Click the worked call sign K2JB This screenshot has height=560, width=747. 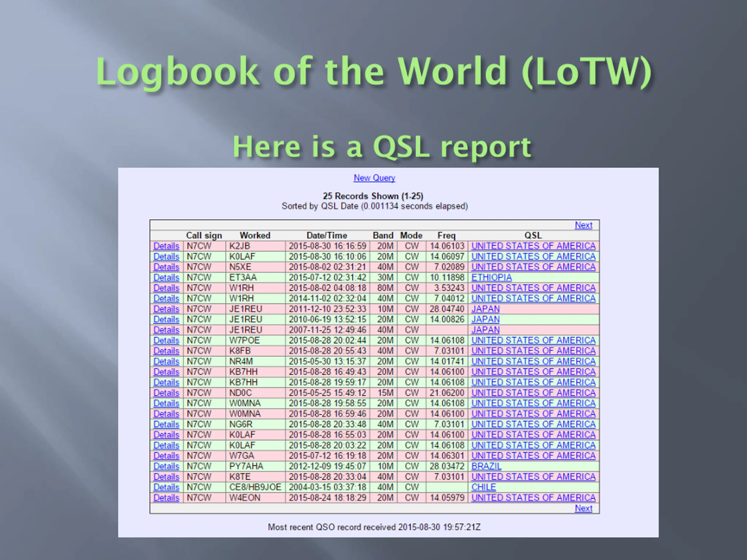pyautogui.click(x=240, y=246)
